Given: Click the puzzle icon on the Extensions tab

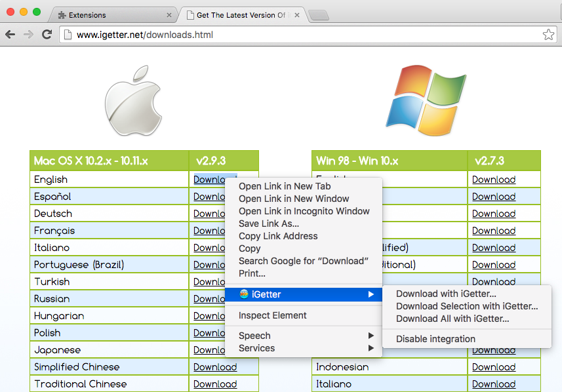Looking at the screenshot, I should 62,15.
